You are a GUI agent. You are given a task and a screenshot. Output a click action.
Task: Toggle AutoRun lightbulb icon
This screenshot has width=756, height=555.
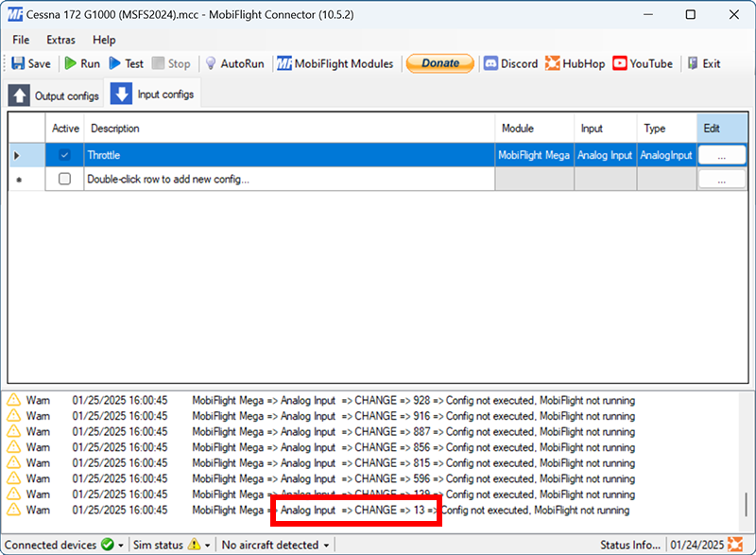coord(211,63)
